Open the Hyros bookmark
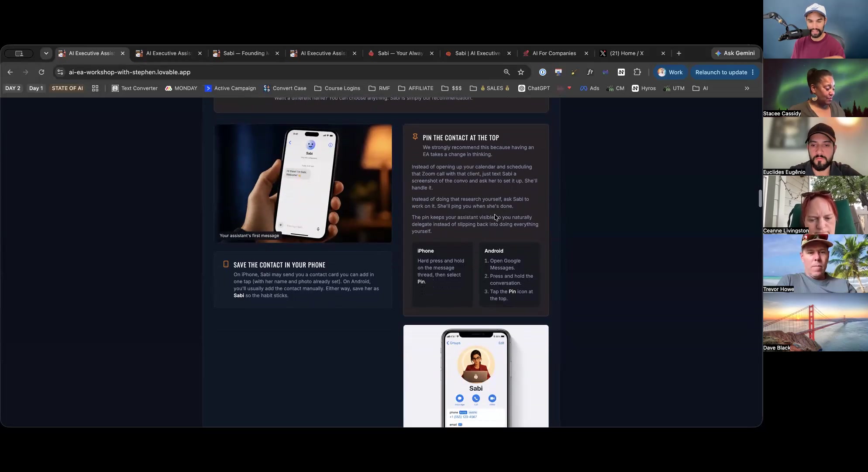This screenshot has width=868, height=472. (x=644, y=88)
